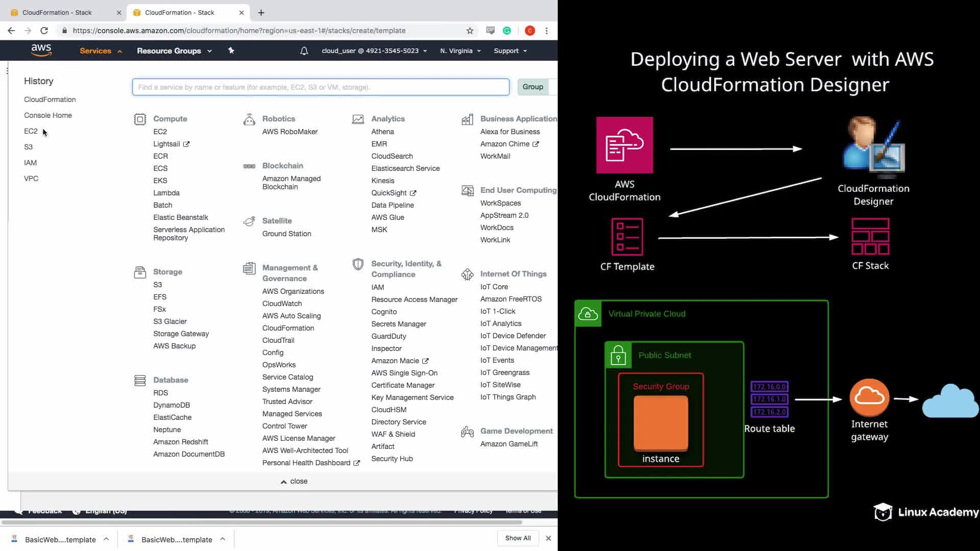980x551 pixels.
Task: Click the AWS logo home icon
Action: pyautogui.click(x=41, y=50)
